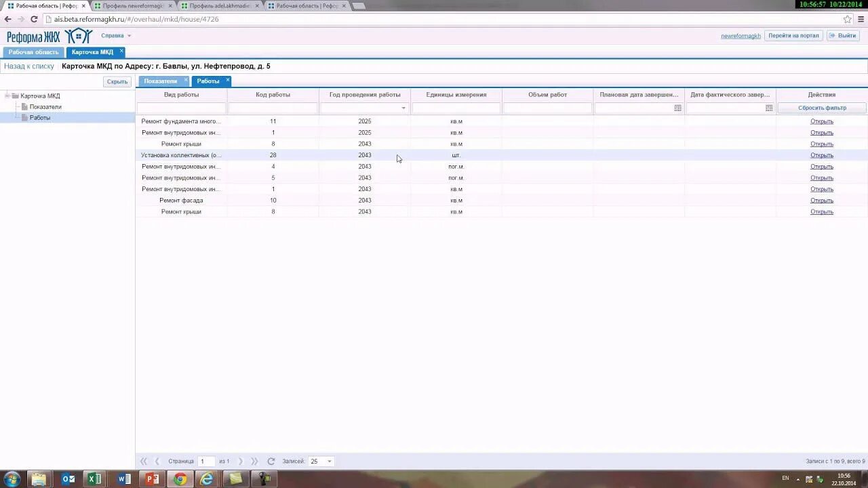
Task: Open the newreformagkh user link
Action: click(741, 36)
